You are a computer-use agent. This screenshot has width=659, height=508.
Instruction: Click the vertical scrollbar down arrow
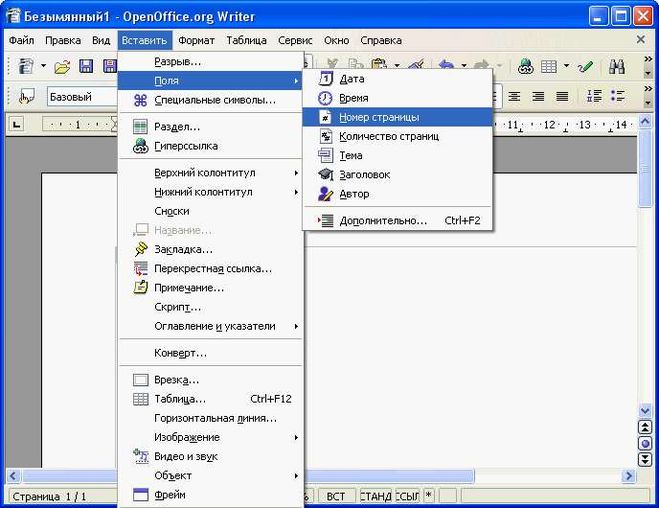645,460
